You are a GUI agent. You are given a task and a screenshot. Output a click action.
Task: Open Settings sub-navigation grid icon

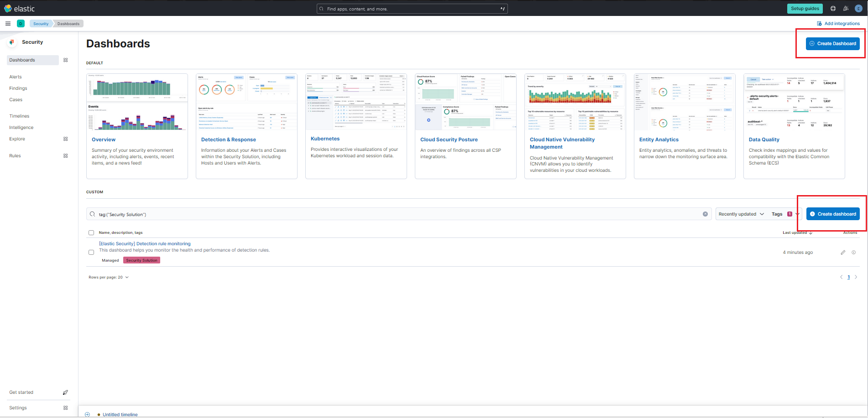click(65, 408)
